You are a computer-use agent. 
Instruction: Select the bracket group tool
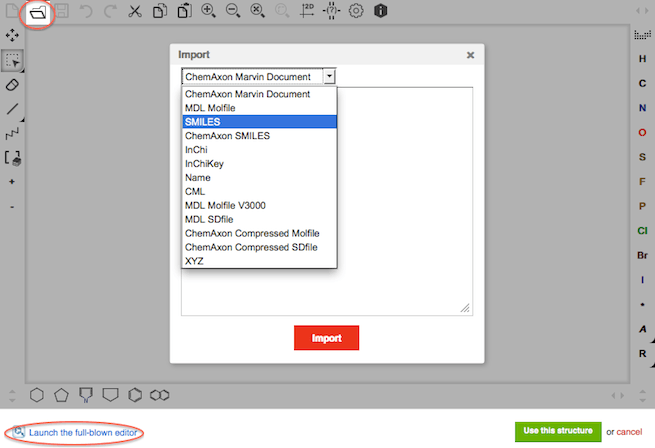pos(13,158)
